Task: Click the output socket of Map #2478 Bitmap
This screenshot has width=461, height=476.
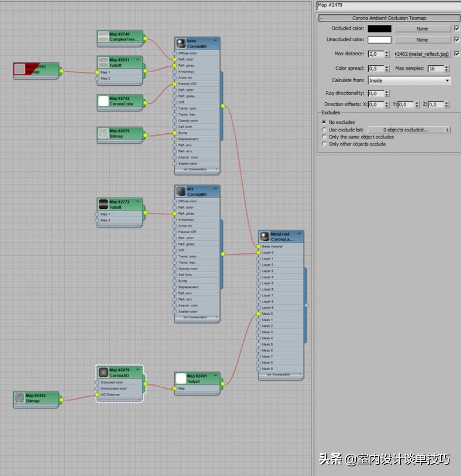Action: (145, 135)
